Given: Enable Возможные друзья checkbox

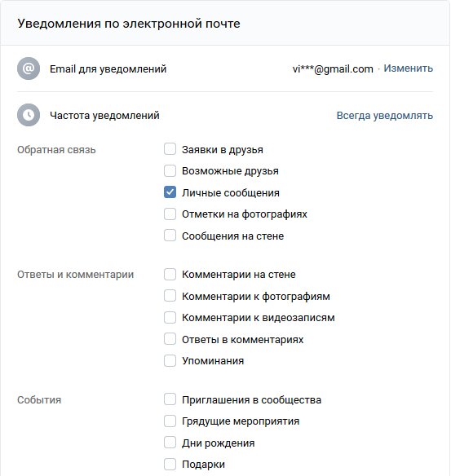Looking at the screenshot, I should [x=170, y=170].
